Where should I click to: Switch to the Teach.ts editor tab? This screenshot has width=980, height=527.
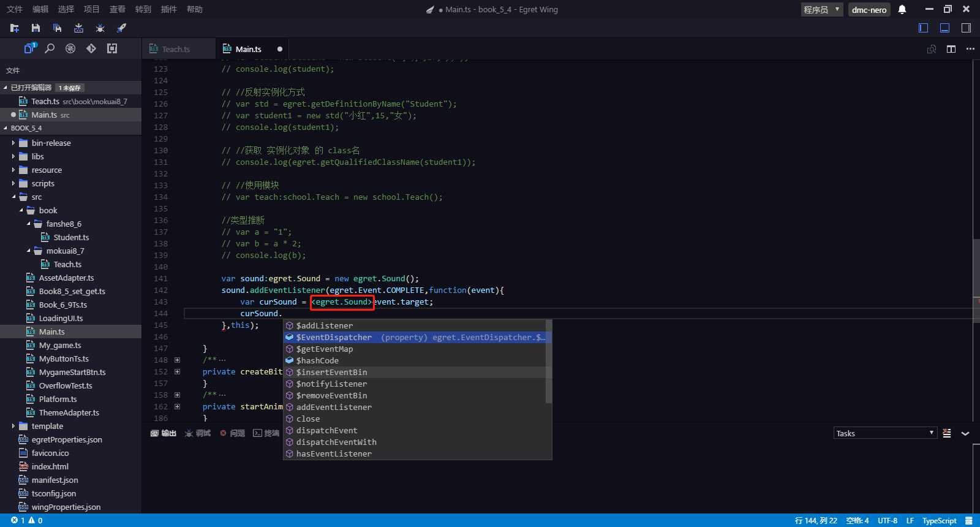point(178,49)
